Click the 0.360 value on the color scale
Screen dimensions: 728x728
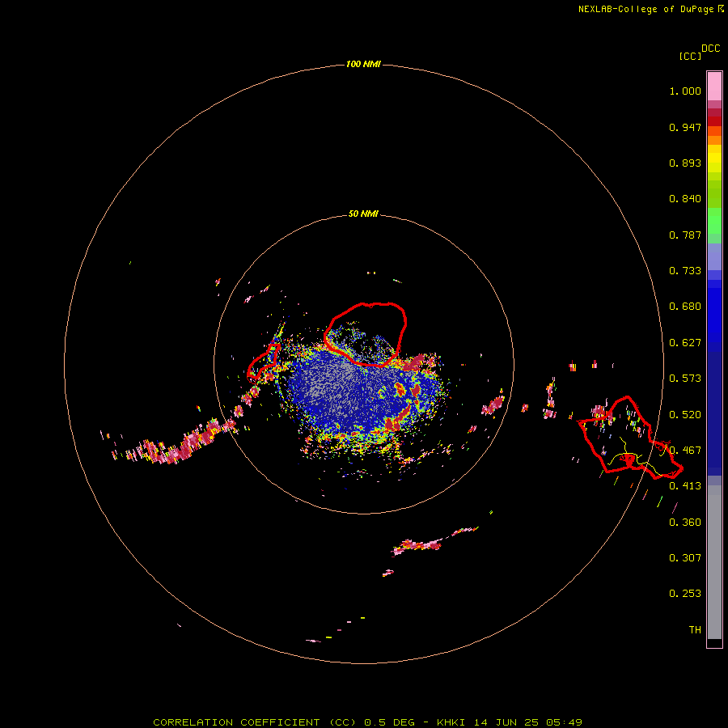coord(685,523)
